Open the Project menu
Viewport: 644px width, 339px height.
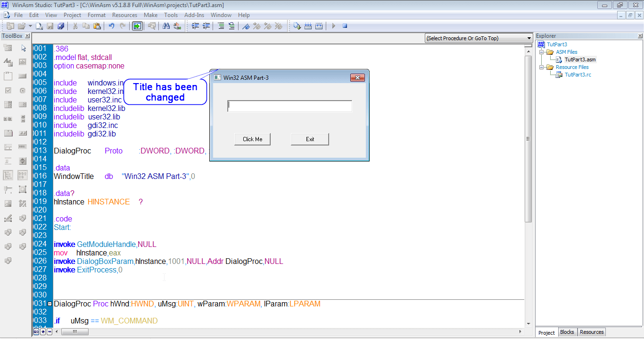point(73,15)
